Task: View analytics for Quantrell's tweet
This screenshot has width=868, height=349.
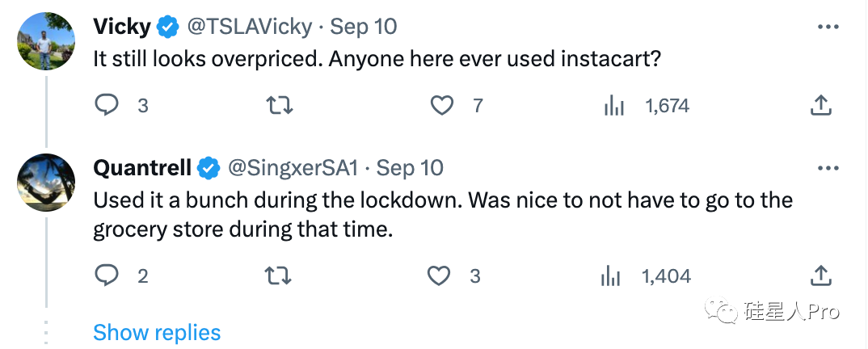Action: (x=612, y=276)
